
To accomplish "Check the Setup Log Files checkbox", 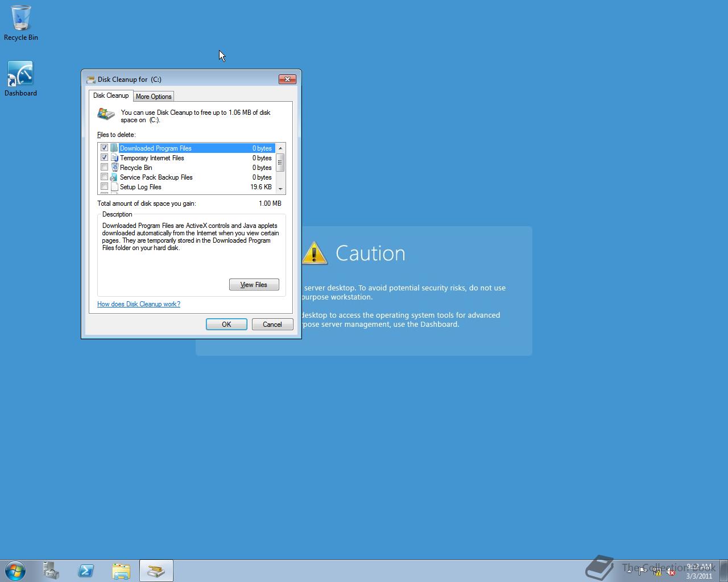I will coord(104,186).
